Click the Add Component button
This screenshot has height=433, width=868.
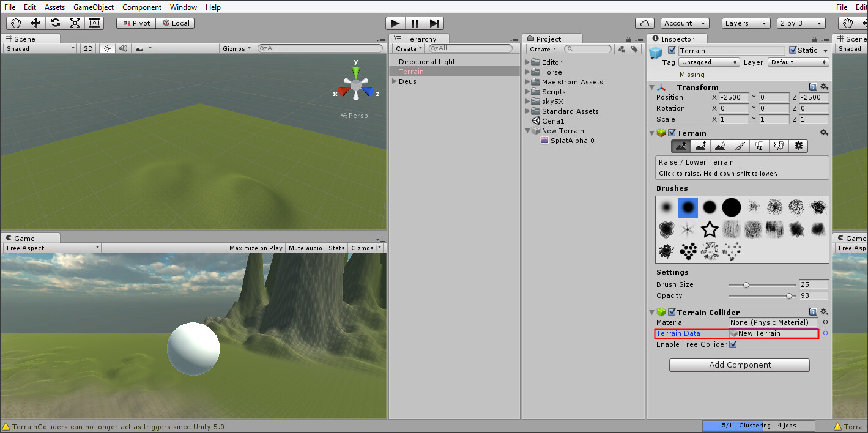pyautogui.click(x=739, y=365)
